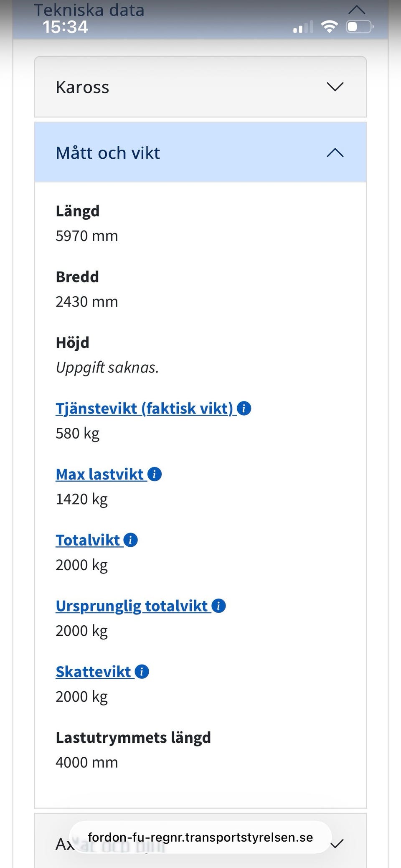The image size is (401, 868).
Task: Tap the Wi-Fi status icon
Action: [x=329, y=27]
